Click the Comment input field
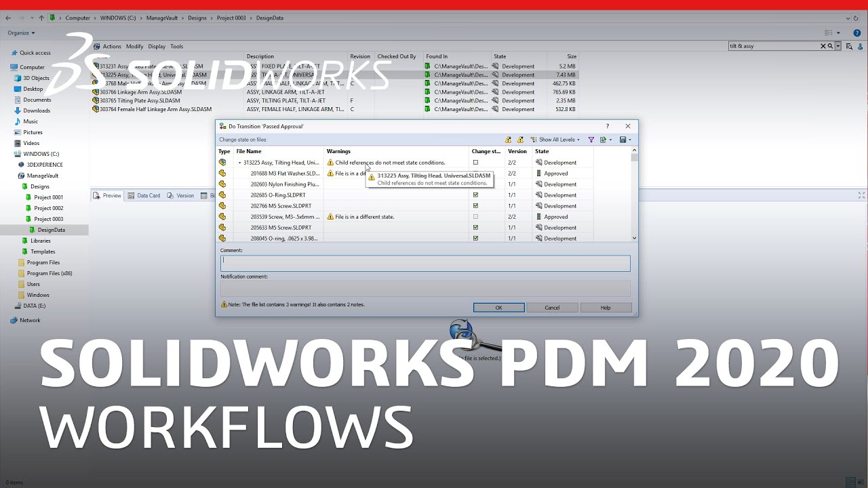The height and width of the screenshot is (488, 868). [x=425, y=263]
